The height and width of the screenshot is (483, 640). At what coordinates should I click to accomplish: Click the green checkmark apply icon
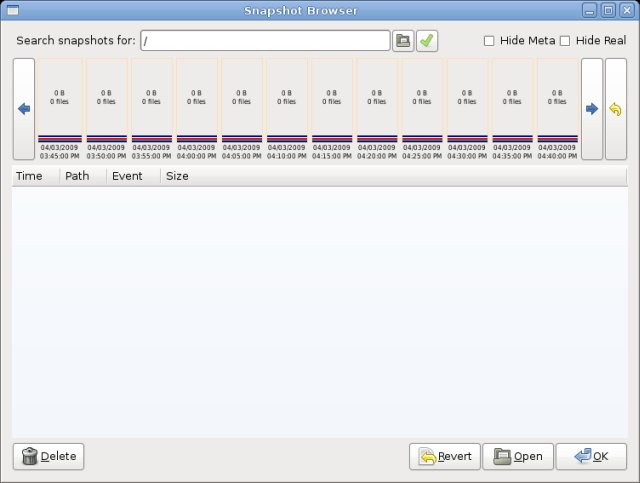427,41
